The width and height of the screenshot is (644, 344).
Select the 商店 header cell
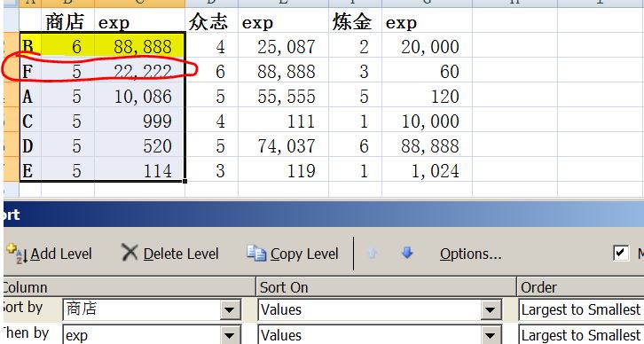coord(67,20)
